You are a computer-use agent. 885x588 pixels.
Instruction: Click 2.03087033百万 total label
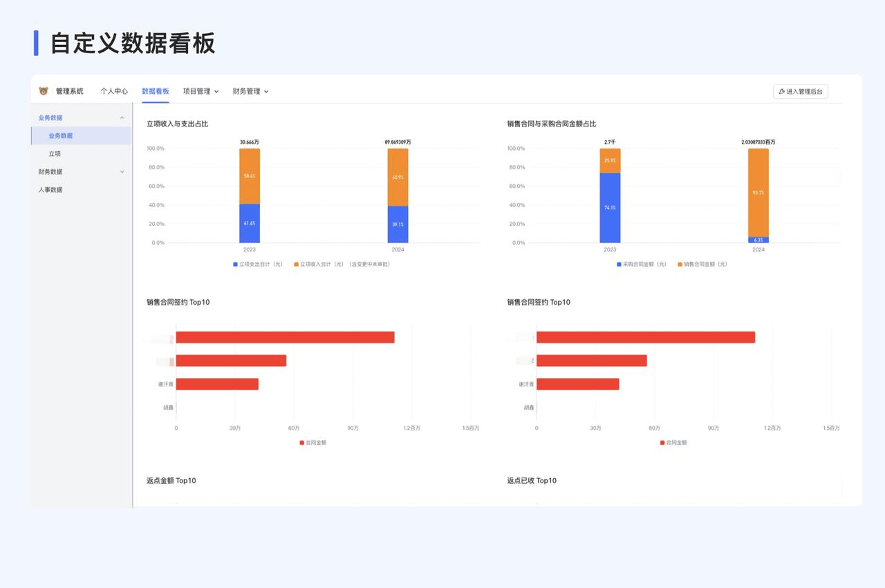[758, 142]
